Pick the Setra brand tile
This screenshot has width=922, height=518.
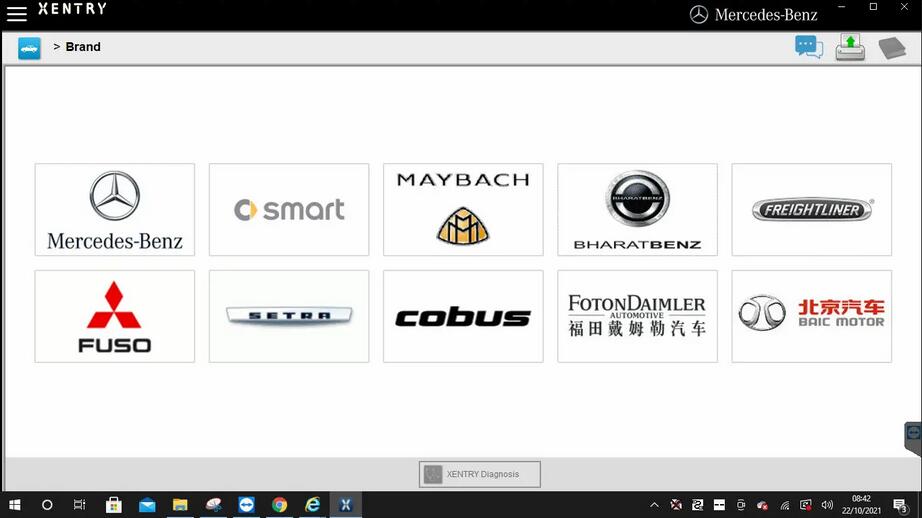click(289, 316)
